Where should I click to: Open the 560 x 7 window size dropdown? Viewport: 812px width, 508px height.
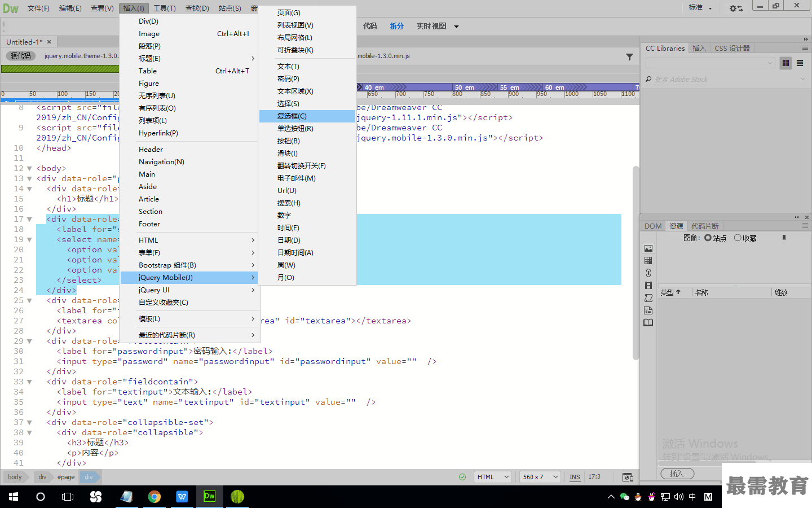click(540, 477)
